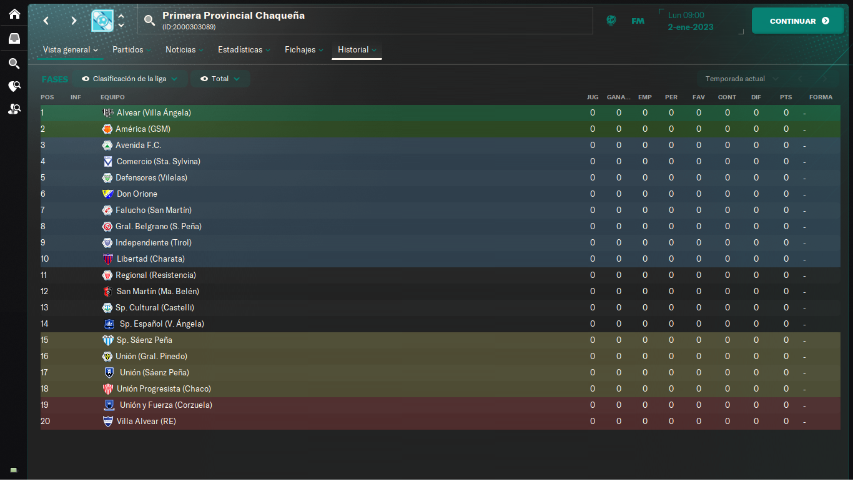Open the Home screen icon in sidebar
The image size is (853, 504).
click(14, 13)
